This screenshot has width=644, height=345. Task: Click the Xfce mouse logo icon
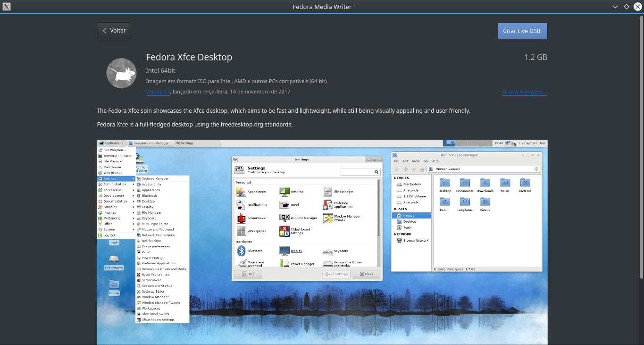click(x=121, y=73)
